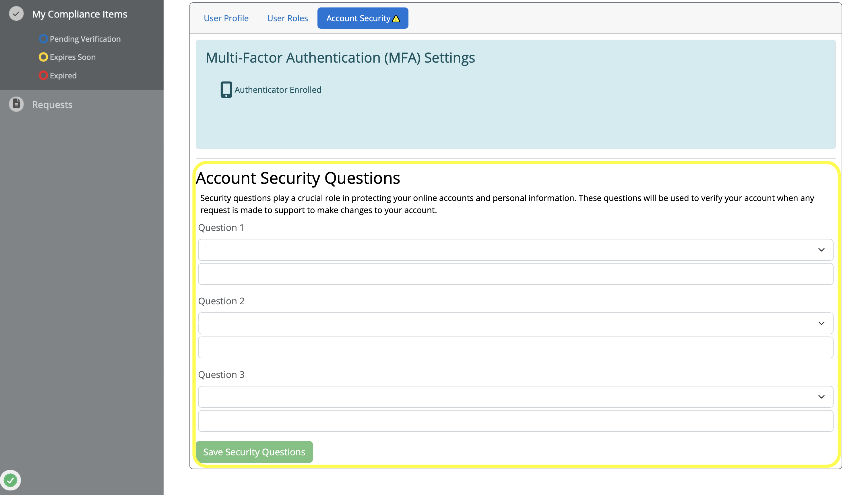Click the yellow Expires Soon circle icon
The image size is (868, 495).
43,57
